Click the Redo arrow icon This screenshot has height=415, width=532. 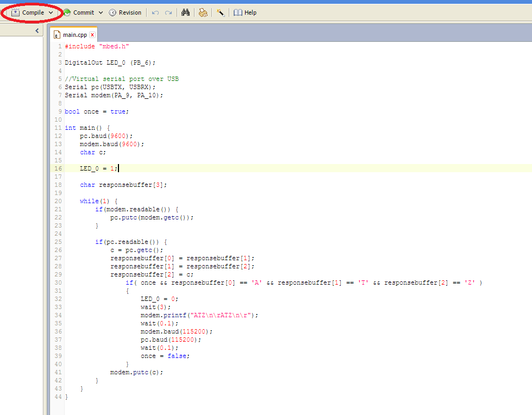[x=168, y=12]
